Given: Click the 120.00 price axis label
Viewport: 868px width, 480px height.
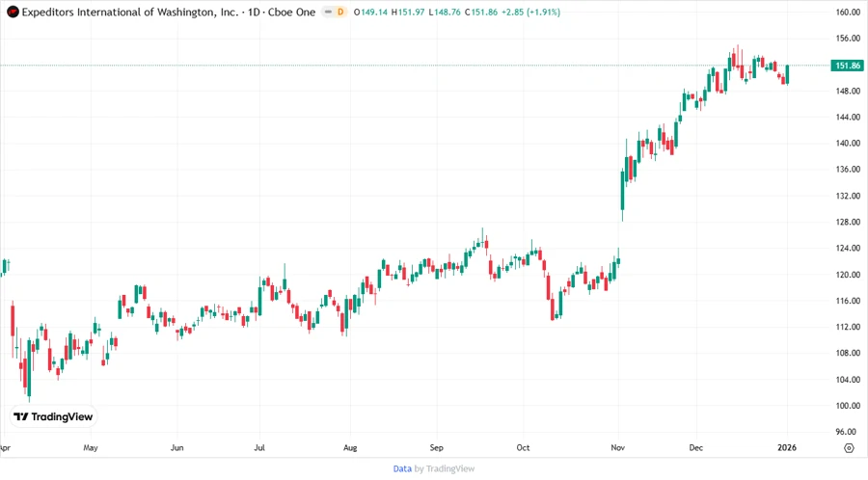Looking at the screenshot, I should 848,275.
